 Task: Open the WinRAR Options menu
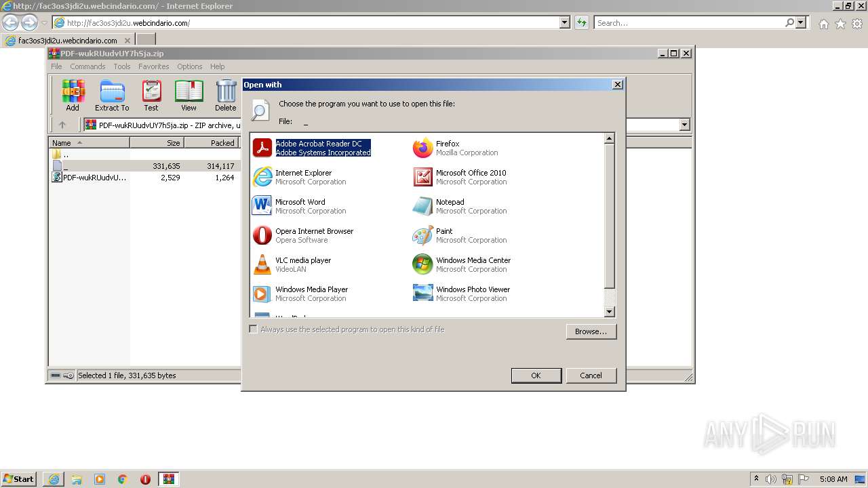coord(190,66)
